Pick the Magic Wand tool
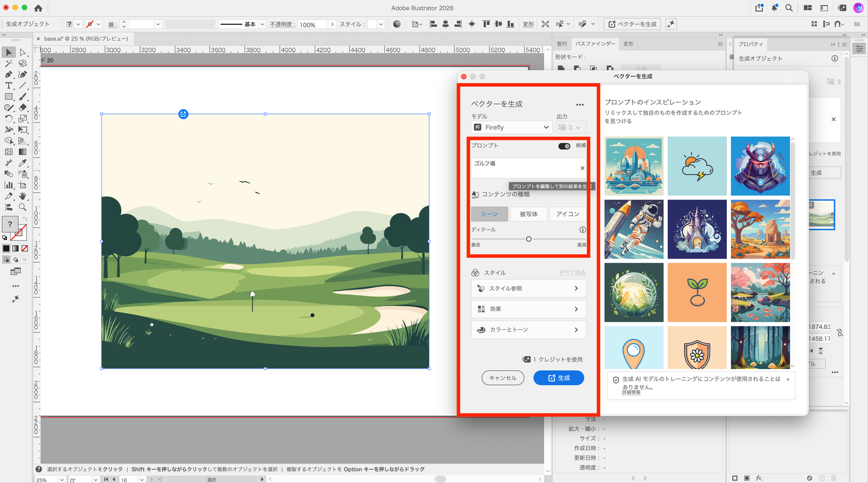Viewport: 868px width, 483px height. (x=9, y=64)
